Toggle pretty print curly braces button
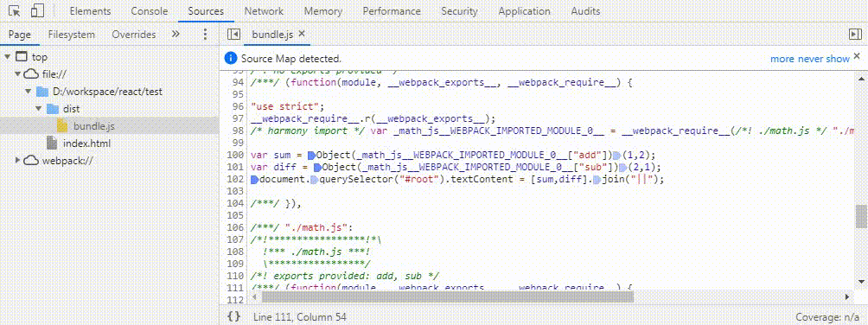 tap(234, 316)
